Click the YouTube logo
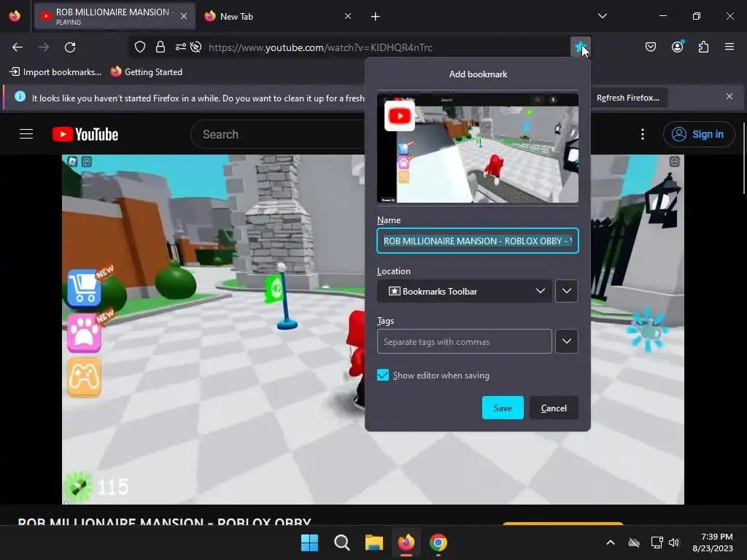747x560 pixels. click(85, 134)
